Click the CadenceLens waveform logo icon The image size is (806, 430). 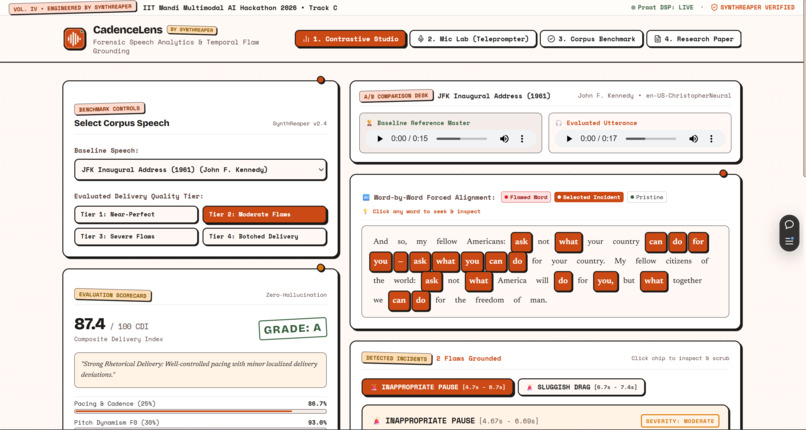pos(75,39)
